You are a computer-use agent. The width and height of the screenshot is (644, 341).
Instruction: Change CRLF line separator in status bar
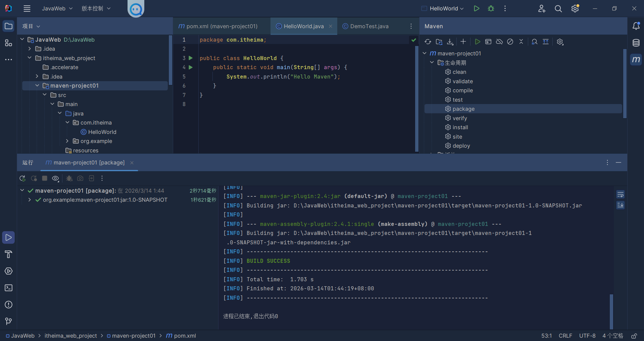(x=565, y=336)
